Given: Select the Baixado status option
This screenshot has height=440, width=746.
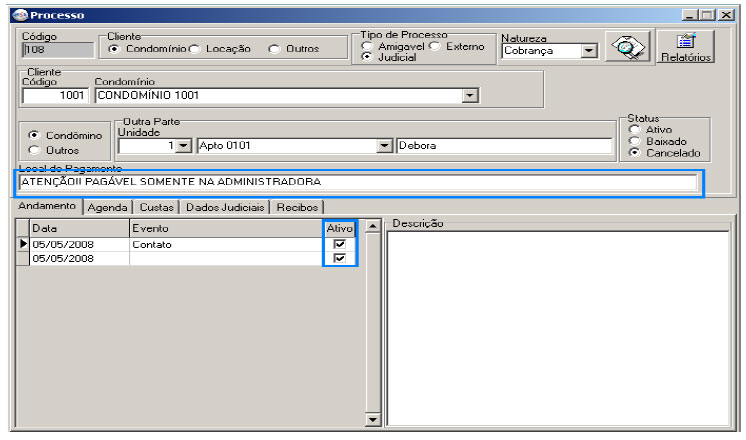Looking at the screenshot, I should point(634,141).
